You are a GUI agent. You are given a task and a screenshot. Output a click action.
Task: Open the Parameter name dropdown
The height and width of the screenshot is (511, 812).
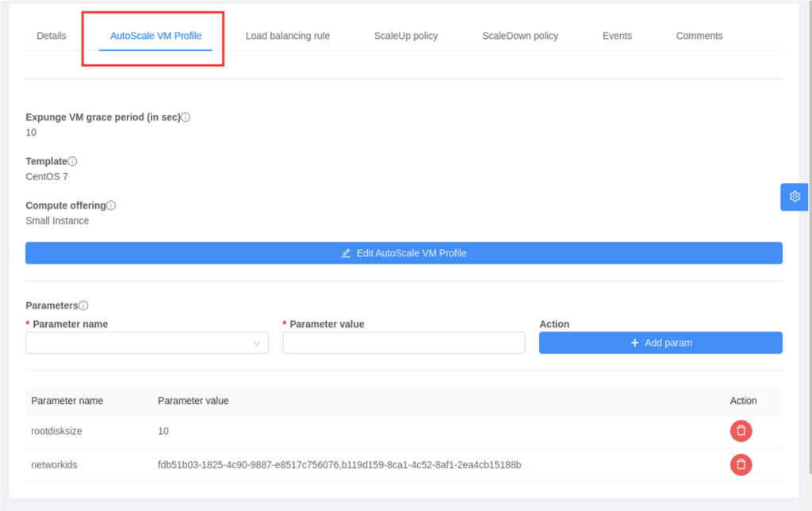click(147, 342)
